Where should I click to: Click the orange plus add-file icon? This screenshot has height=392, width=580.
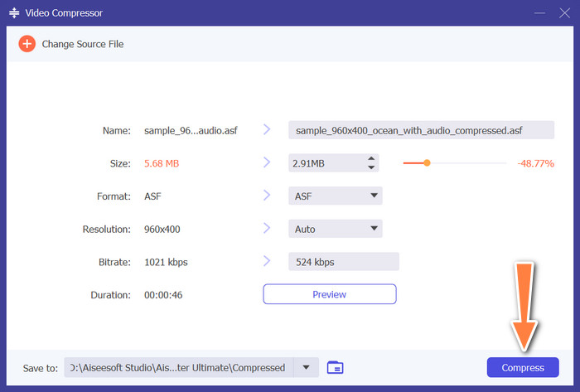27,44
